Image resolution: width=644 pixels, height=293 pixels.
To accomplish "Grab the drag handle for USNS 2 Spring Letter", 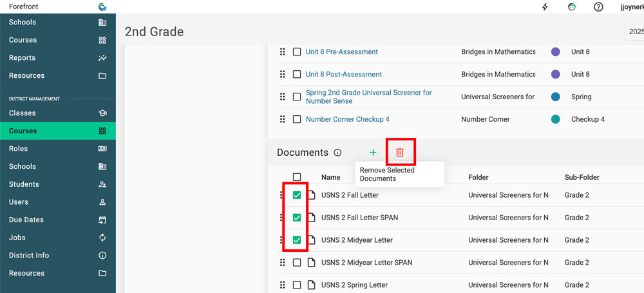I will (x=282, y=285).
